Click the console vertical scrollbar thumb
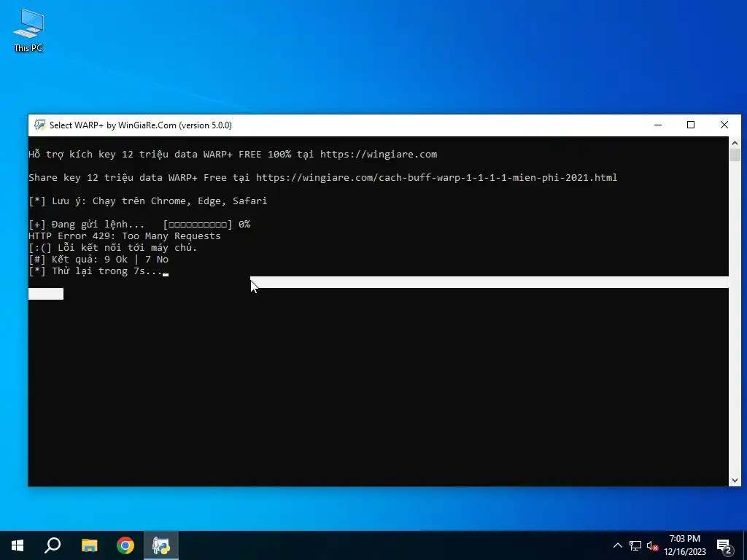The height and width of the screenshot is (560, 747). point(735,155)
